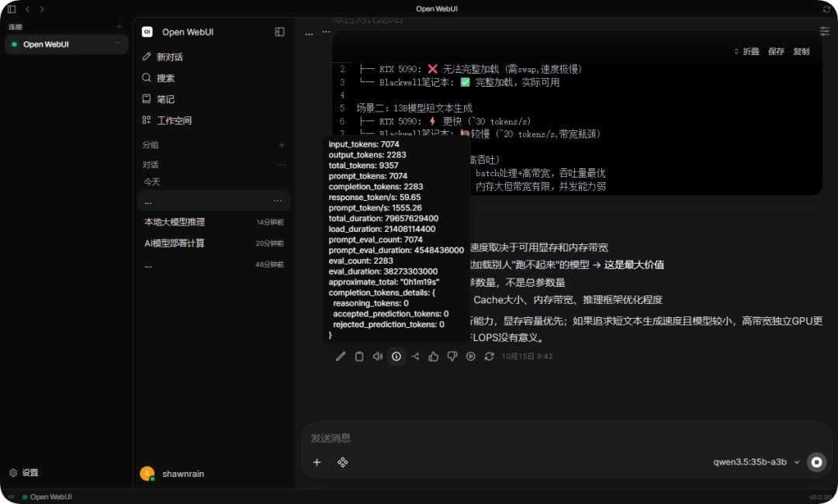Select the connected Open WebUI entry in the connections list
The width and height of the screenshot is (838, 504).
coord(66,44)
